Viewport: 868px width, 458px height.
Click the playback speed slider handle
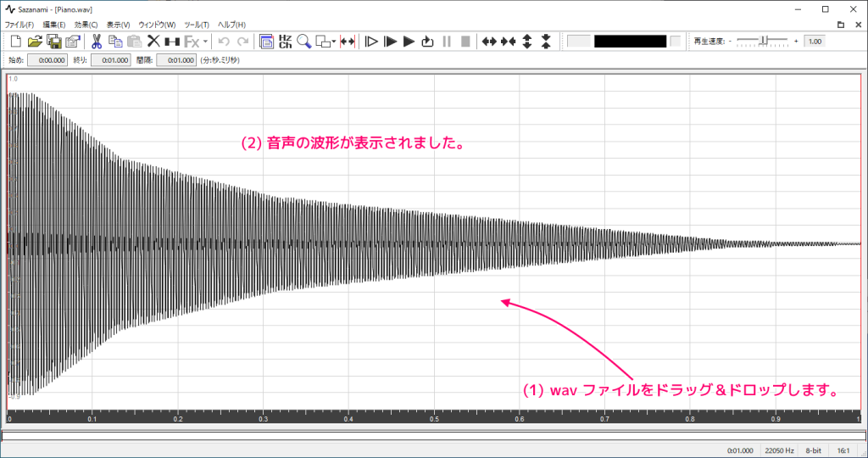(765, 41)
